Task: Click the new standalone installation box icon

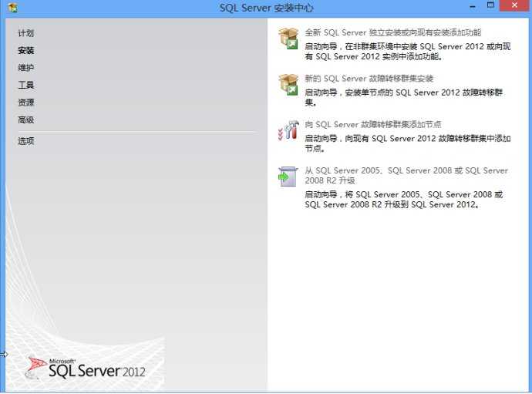Action: click(288, 39)
